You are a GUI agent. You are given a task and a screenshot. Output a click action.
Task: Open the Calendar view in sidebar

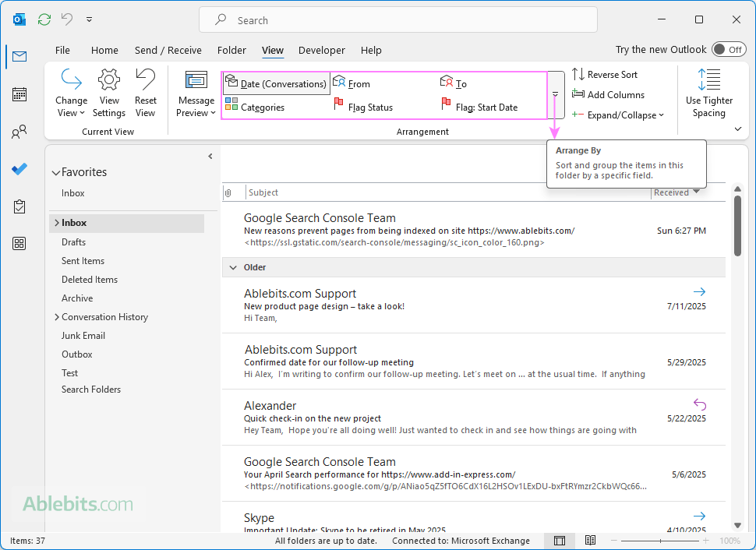pyautogui.click(x=19, y=94)
